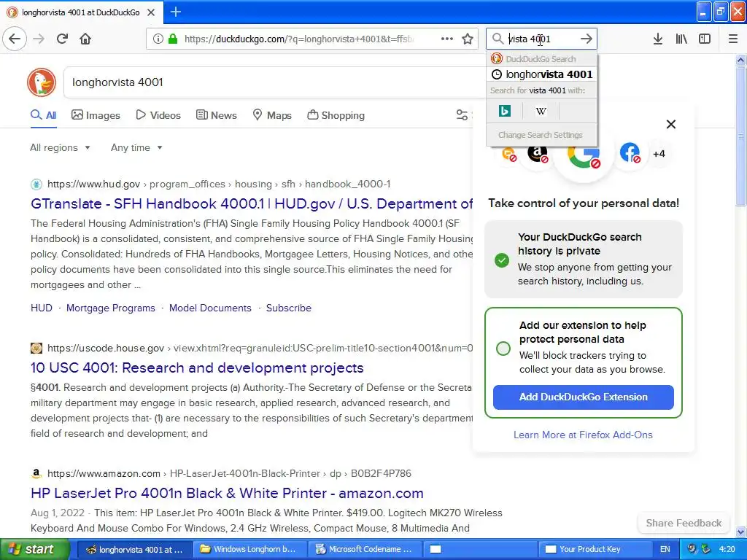Click the hud.gov result URL
This screenshot has width=747, height=560.
(x=219, y=184)
